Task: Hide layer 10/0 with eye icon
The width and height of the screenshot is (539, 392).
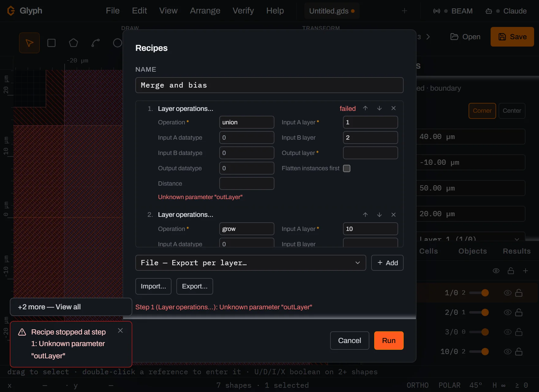Action: point(507,352)
